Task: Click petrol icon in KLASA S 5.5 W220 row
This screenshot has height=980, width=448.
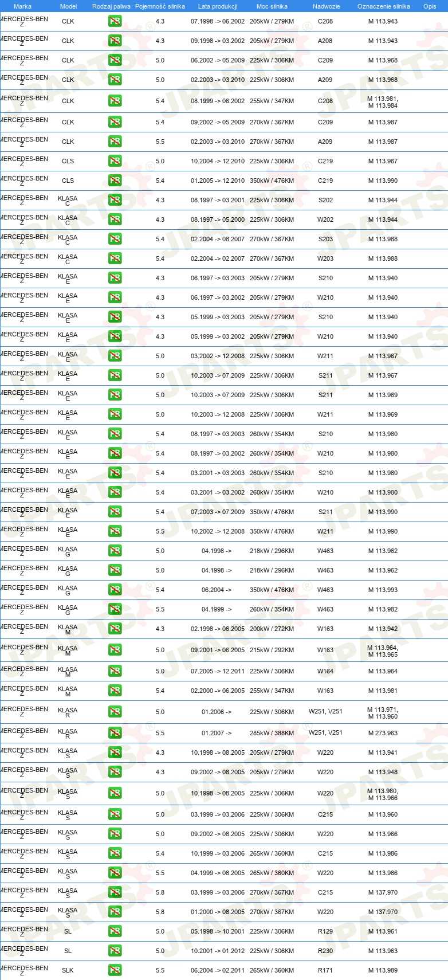Action: [x=115, y=873]
